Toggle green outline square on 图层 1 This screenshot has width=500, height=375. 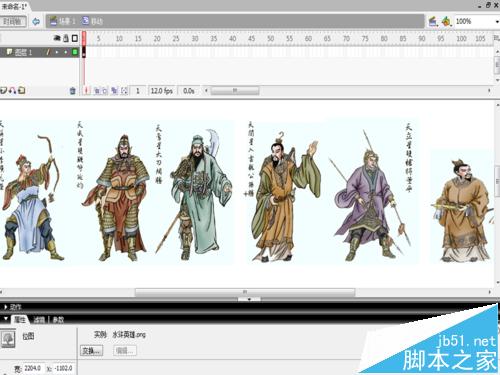click(x=75, y=52)
